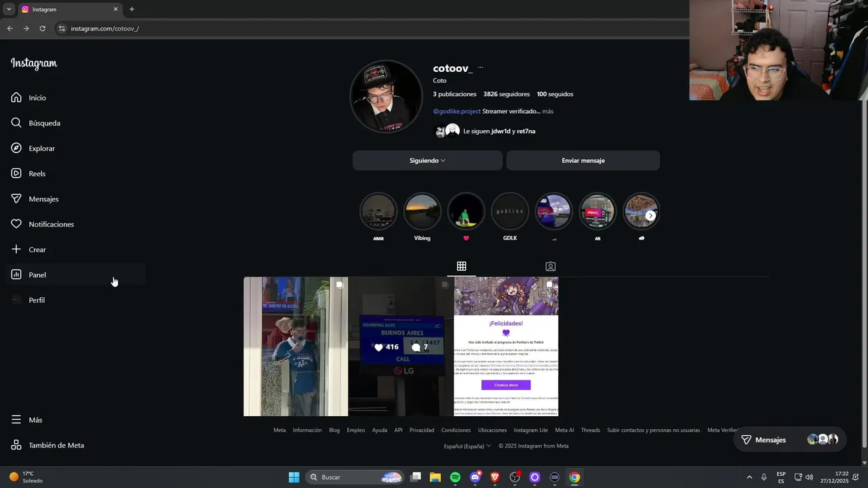868x488 pixels.
Task: Show more highlights with the next arrow
Action: click(x=650, y=216)
